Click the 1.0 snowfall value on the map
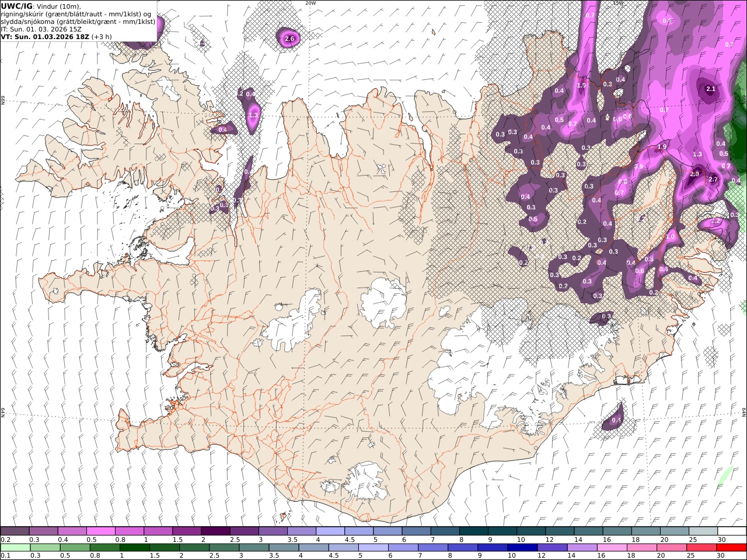The image size is (747, 560). coord(671,237)
